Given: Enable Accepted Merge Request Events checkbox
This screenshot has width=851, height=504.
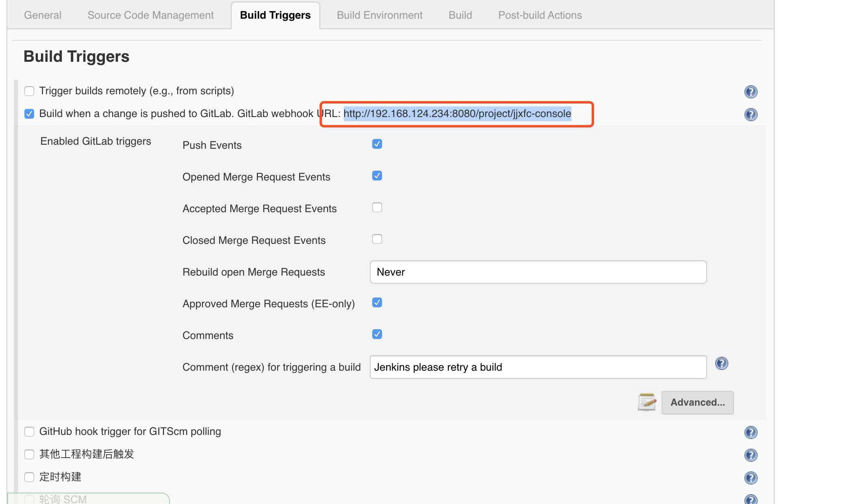Looking at the screenshot, I should (x=377, y=207).
